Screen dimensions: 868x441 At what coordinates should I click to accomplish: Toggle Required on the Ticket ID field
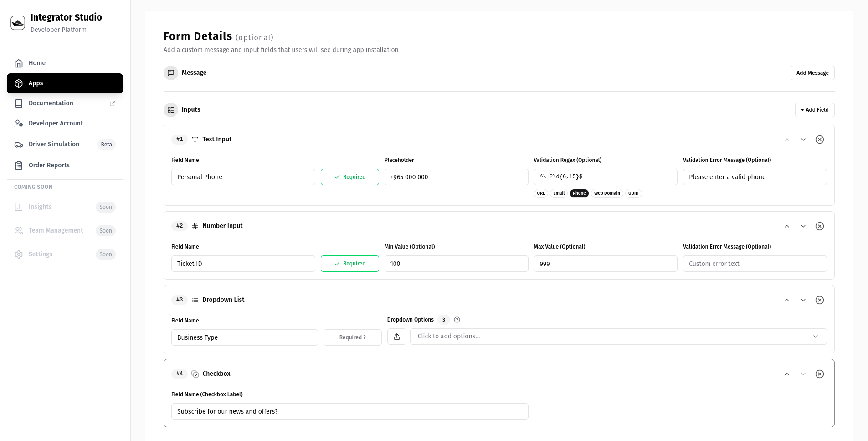(349, 263)
